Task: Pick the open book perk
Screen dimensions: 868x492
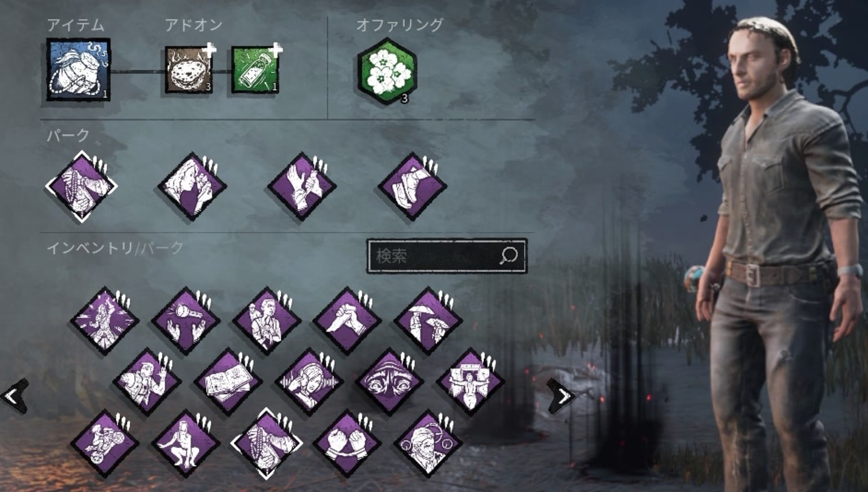Action: pyautogui.click(x=228, y=381)
